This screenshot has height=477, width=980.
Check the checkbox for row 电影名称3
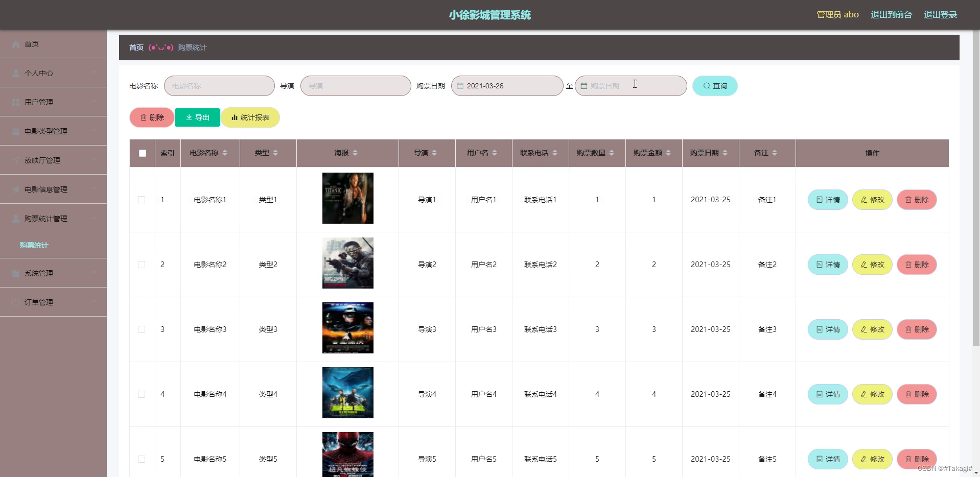coord(142,329)
